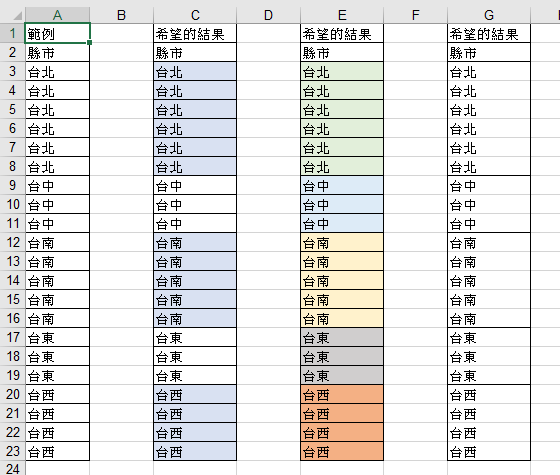
Task: Click cell A12 台南
Action: [57, 242]
